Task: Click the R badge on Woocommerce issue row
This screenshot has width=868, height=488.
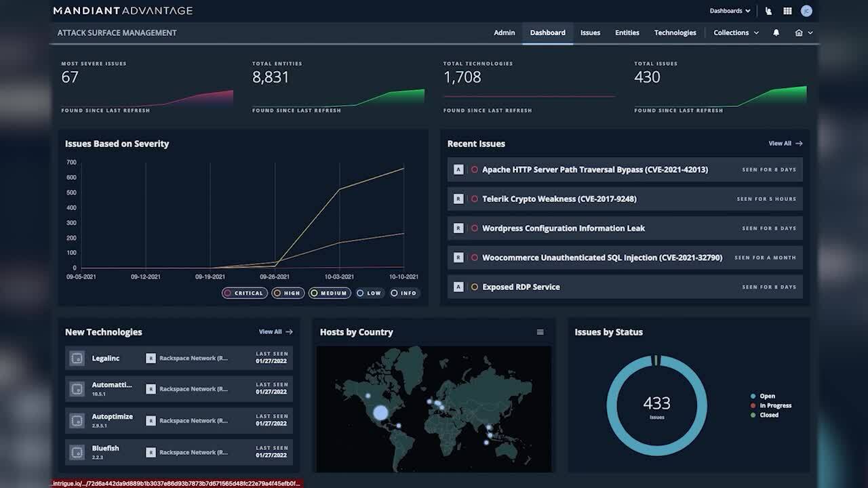Action: [x=458, y=258]
